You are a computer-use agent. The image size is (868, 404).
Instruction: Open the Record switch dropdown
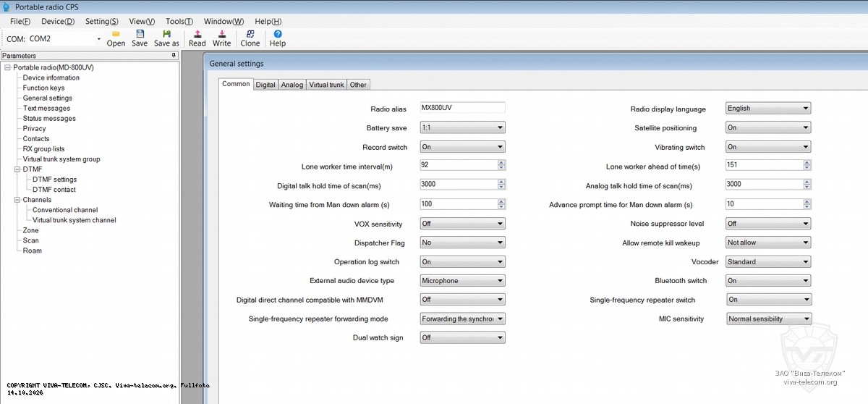coord(462,147)
